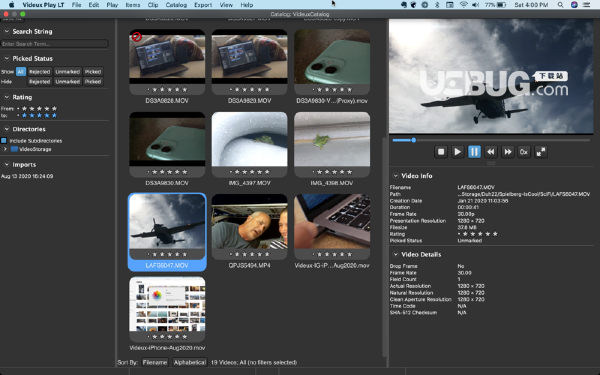
Task: Collapse the Picked Status section
Action: 7,58
